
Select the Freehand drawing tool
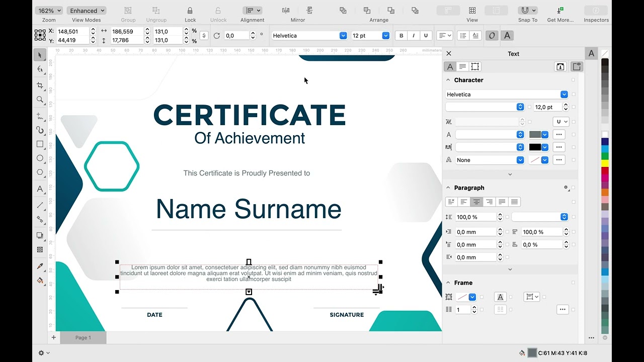coord(40,115)
